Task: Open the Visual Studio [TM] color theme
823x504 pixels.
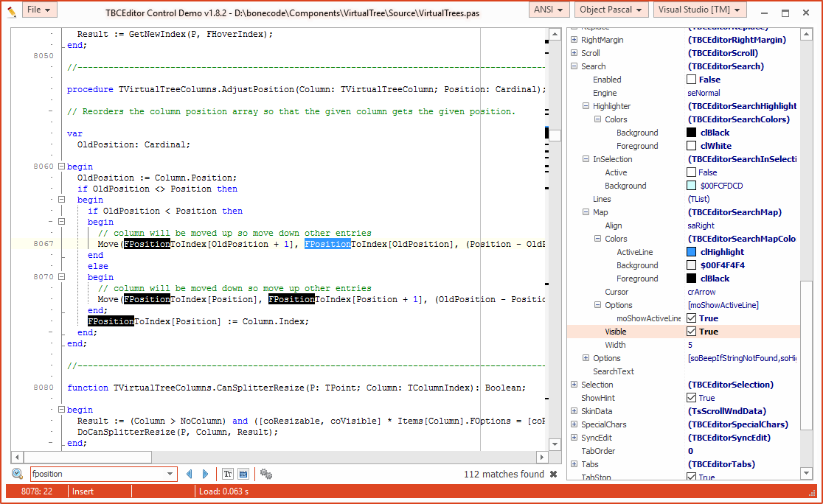Action: pyautogui.click(x=699, y=10)
